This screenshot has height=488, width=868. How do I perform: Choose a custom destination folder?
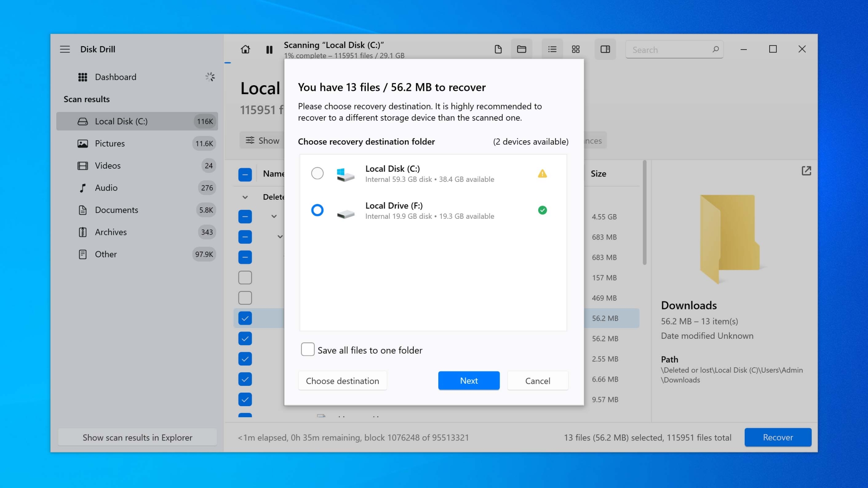coord(342,380)
